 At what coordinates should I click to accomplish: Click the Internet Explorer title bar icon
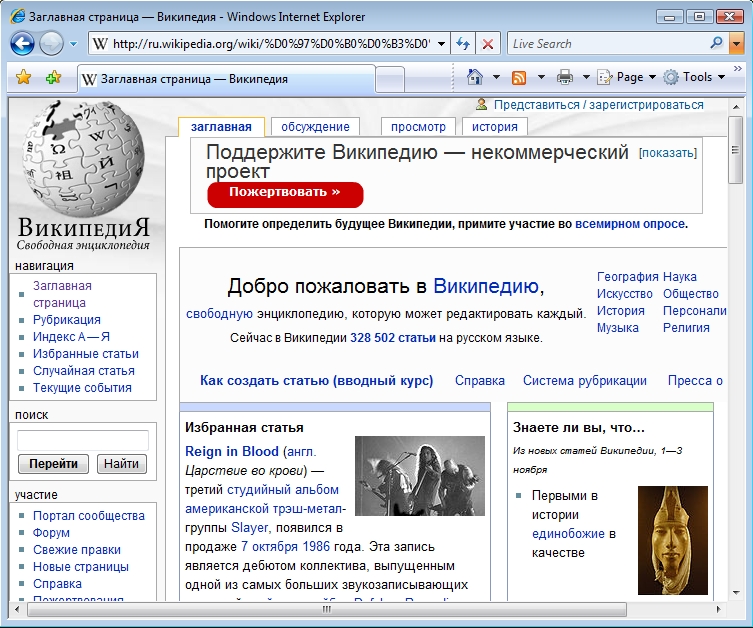pos(17,16)
